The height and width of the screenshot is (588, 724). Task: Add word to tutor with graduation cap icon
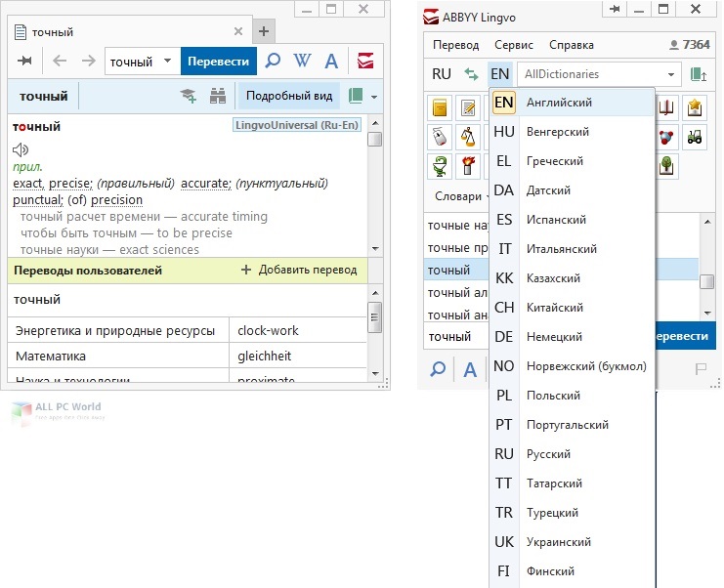point(188,96)
